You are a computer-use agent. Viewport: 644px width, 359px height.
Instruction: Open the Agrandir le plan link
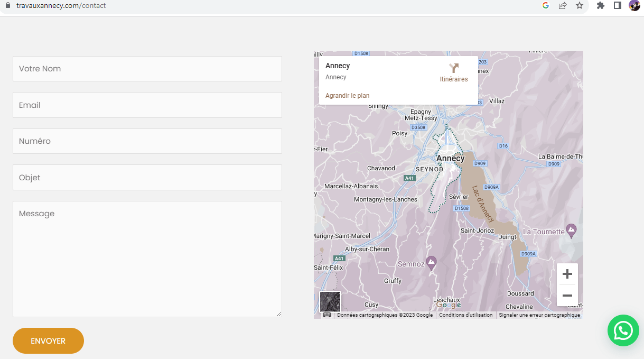point(347,96)
